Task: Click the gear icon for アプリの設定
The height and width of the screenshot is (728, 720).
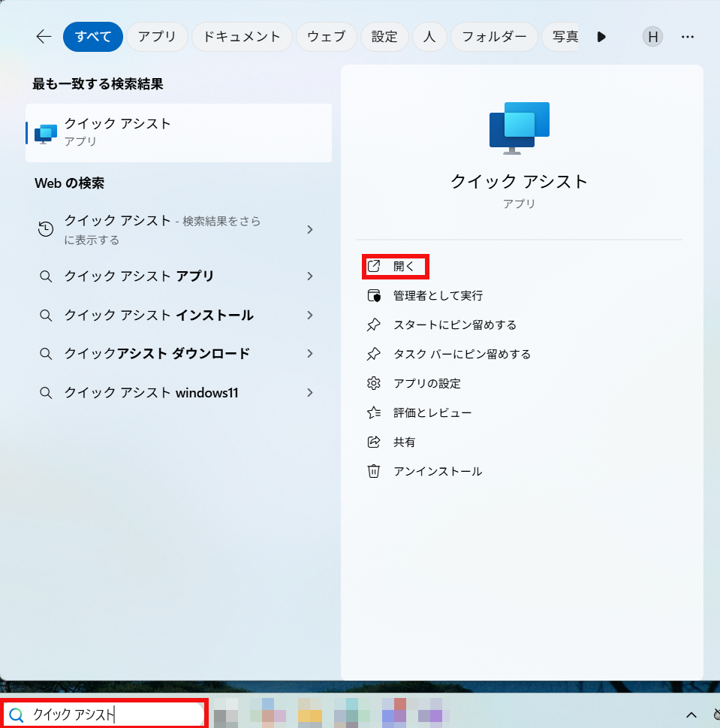Action: 374,383
